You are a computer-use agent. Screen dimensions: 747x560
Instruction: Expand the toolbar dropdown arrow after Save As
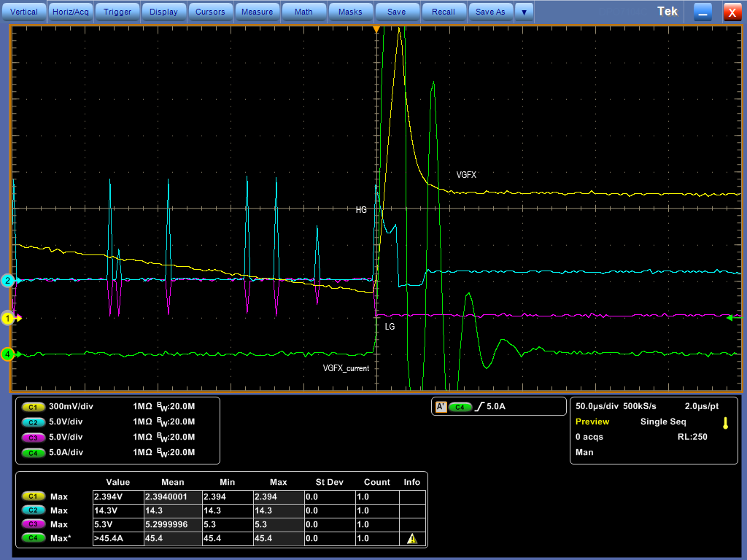point(524,12)
